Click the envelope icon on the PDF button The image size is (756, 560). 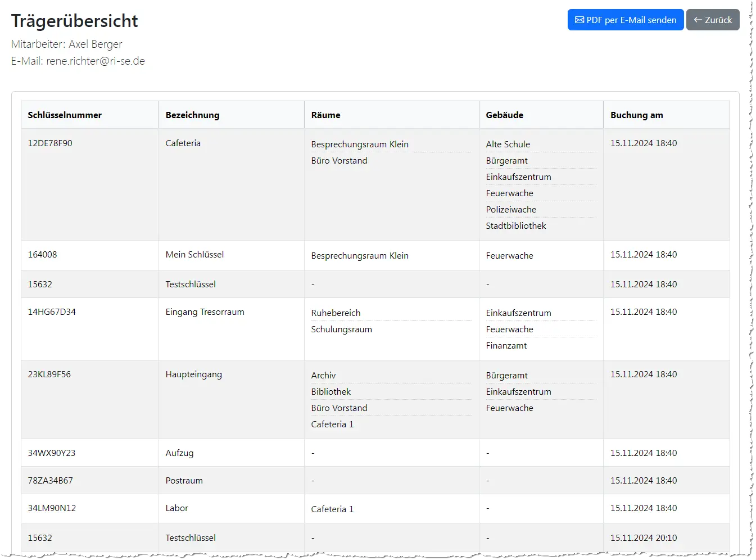pos(580,20)
